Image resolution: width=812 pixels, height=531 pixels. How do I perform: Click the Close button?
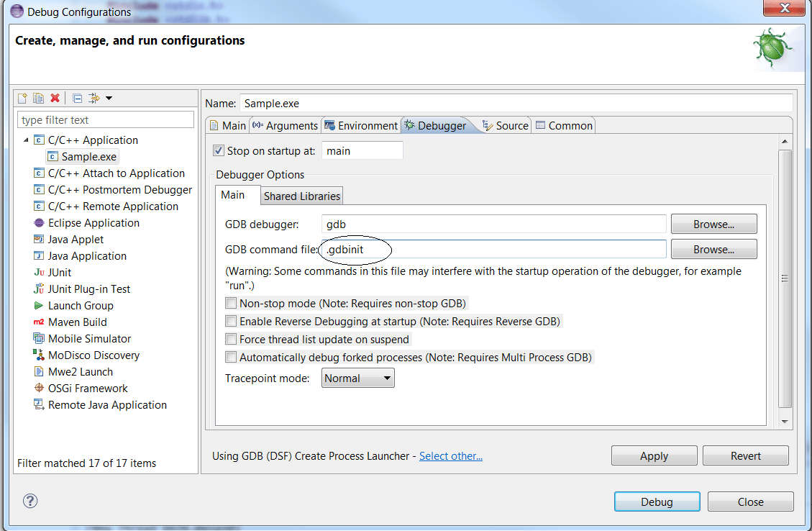pyautogui.click(x=750, y=502)
